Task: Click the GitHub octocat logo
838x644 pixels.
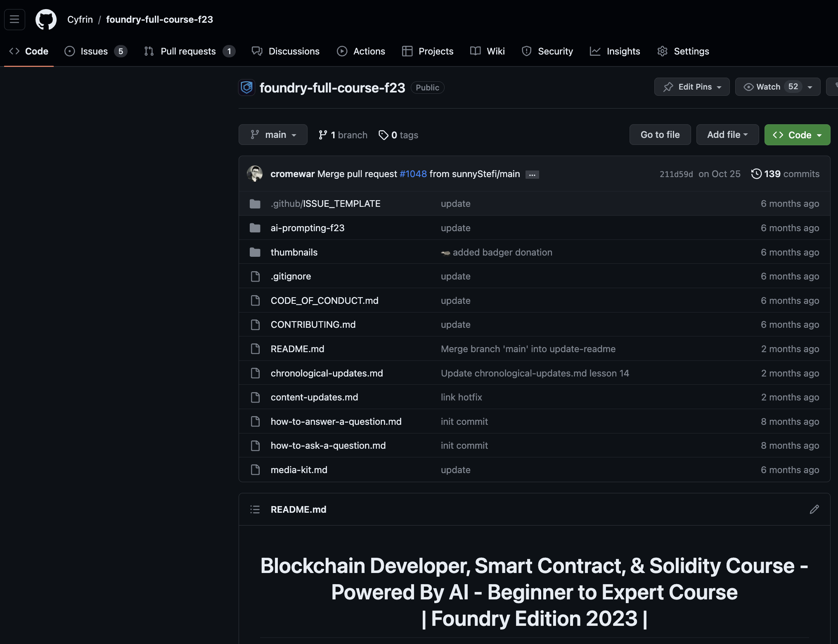Action: 46,19
